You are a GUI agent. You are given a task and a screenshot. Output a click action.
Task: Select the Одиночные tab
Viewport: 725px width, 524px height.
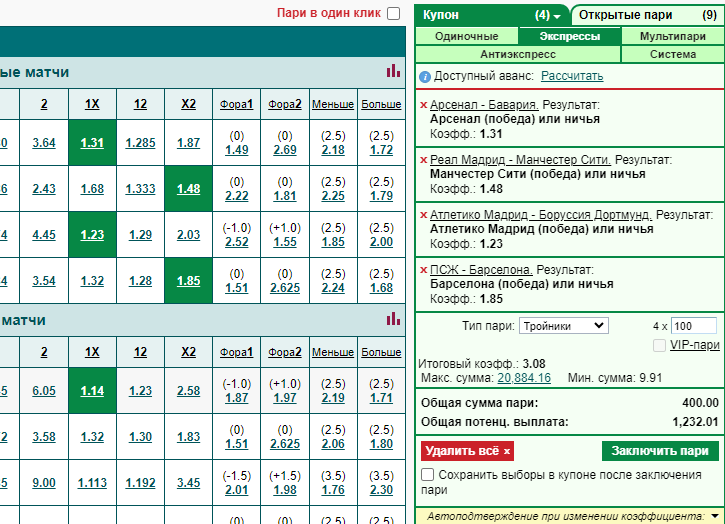[467, 36]
